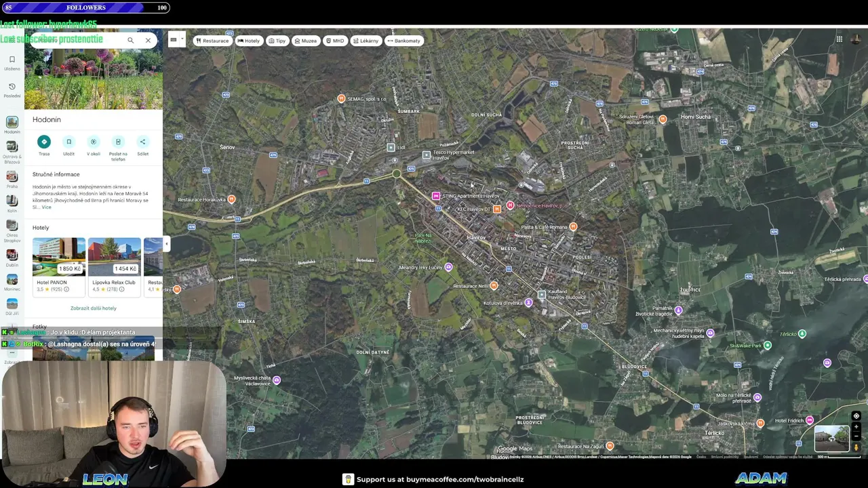This screenshot has height=488, width=868.
Task: Open the Hotel Fridrich map pin
Action: point(810,421)
